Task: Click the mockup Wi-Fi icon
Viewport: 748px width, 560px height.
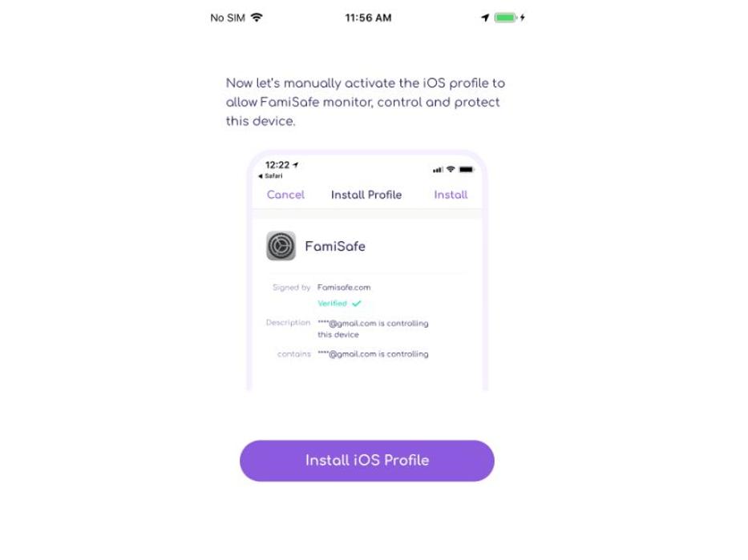Action: coord(451,169)
